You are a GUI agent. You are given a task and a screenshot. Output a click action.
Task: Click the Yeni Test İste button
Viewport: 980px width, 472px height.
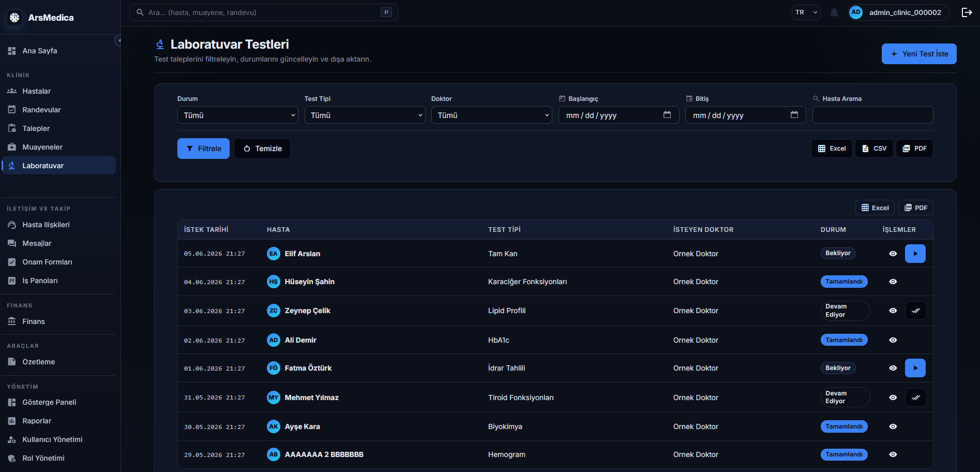(919, 54)
